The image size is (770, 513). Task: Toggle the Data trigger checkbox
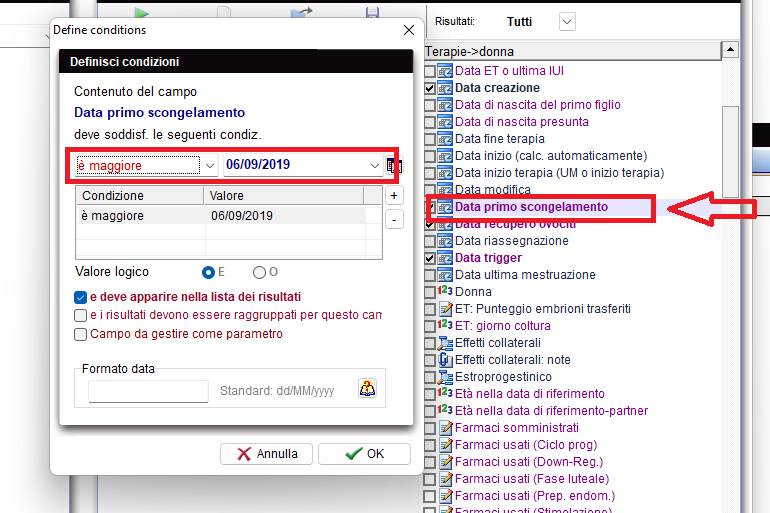pos(430,258)
